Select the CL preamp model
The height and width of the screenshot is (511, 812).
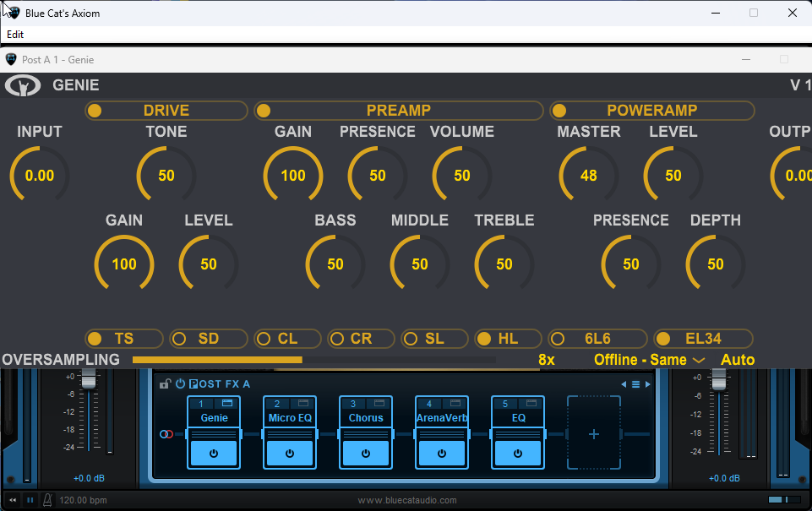click(287, 339)
